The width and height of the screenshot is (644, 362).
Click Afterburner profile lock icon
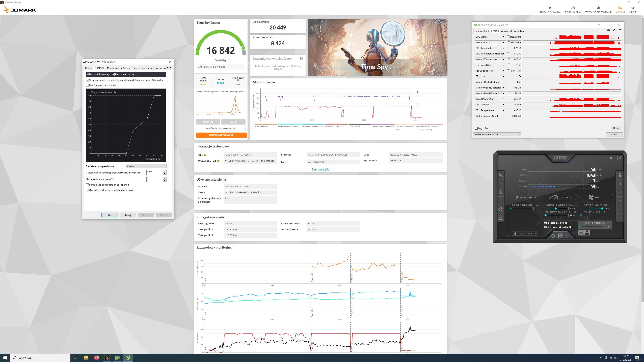pyautogui.click(x=620, y=175)
